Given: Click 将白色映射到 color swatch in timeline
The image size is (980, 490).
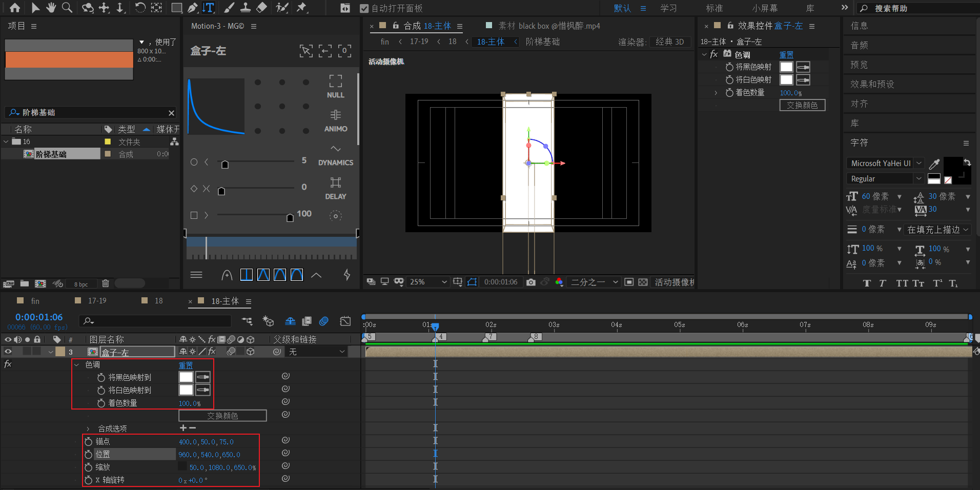Looking at the screenshot, I should 186,390.
